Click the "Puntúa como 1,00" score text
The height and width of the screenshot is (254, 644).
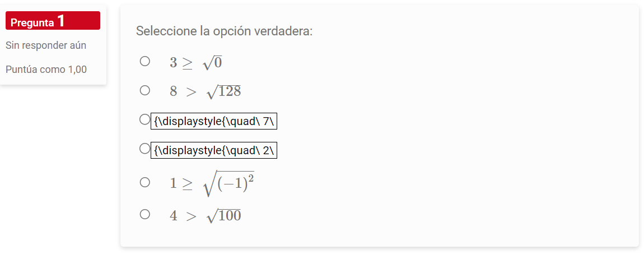(46, 70)
